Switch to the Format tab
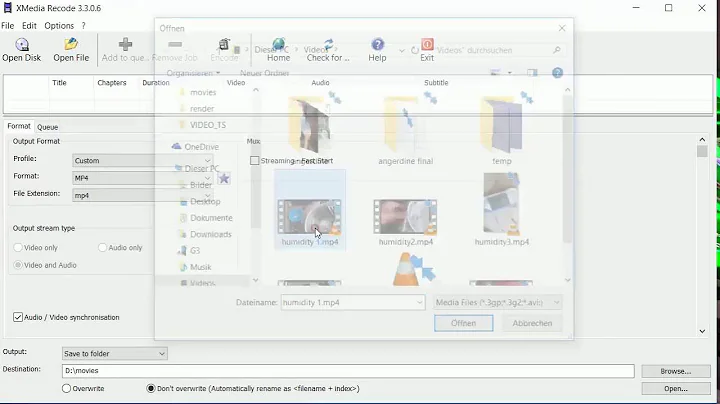 tap(19, 126)
